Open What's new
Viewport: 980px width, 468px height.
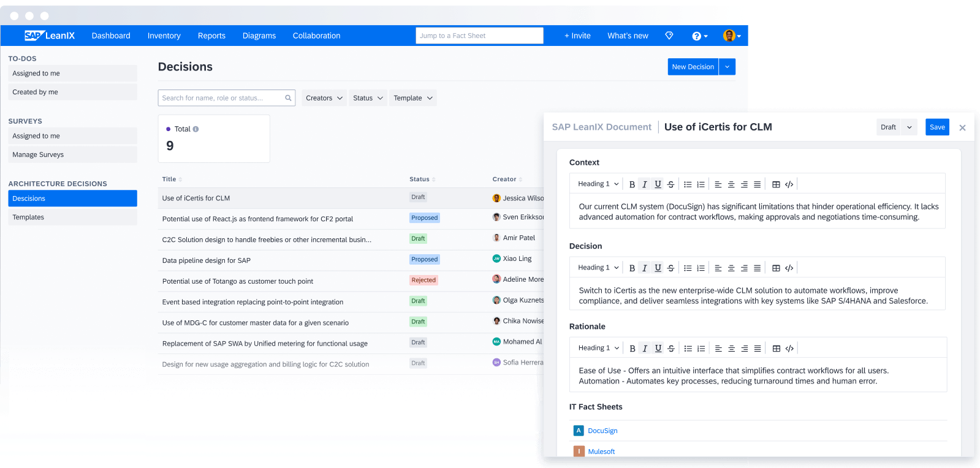(628, 36)
